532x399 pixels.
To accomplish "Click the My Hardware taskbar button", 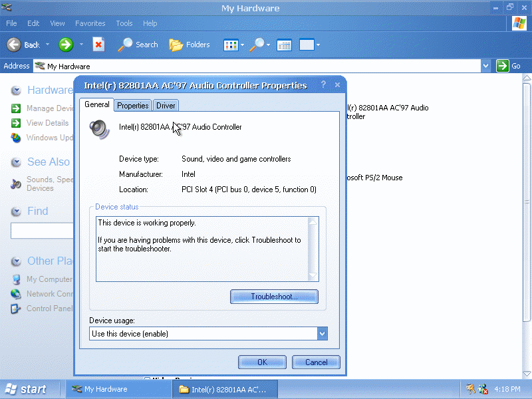I will point(118,389).
